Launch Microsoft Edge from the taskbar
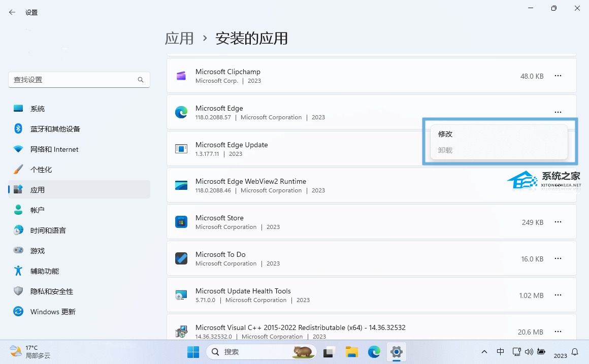 374,351
